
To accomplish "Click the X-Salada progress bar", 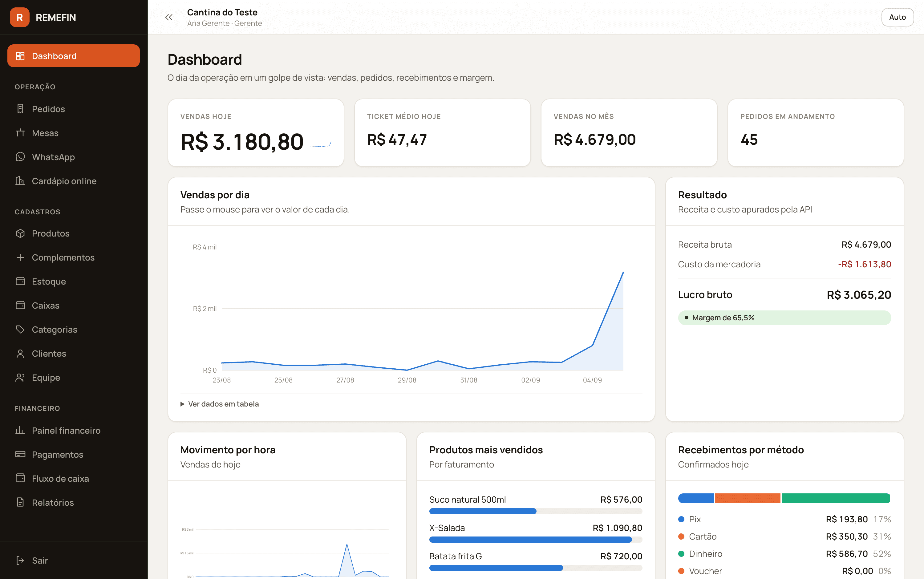I will (535, 540).
